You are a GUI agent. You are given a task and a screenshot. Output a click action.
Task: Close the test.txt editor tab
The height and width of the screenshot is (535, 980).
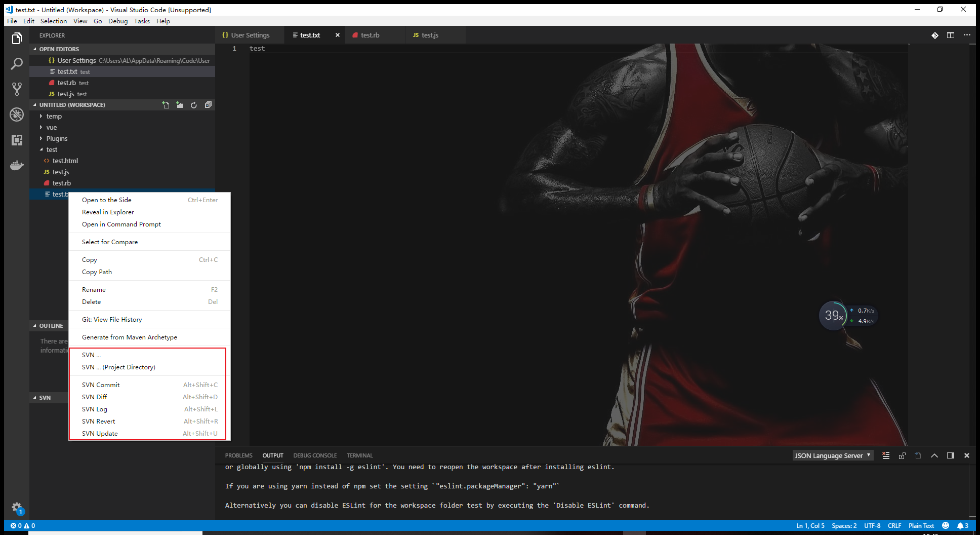(338, 35)
